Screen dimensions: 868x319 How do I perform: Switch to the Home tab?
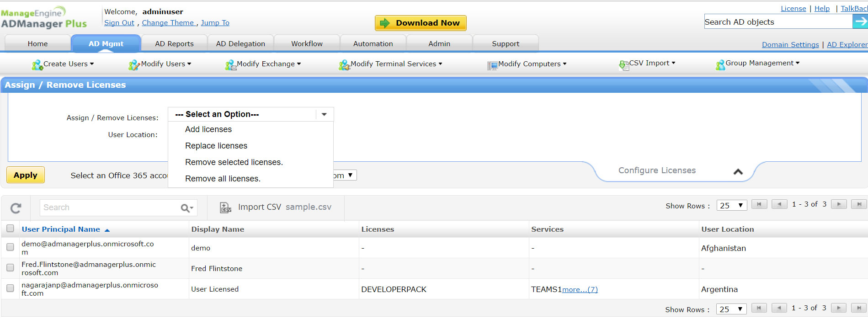coord(37,44)
